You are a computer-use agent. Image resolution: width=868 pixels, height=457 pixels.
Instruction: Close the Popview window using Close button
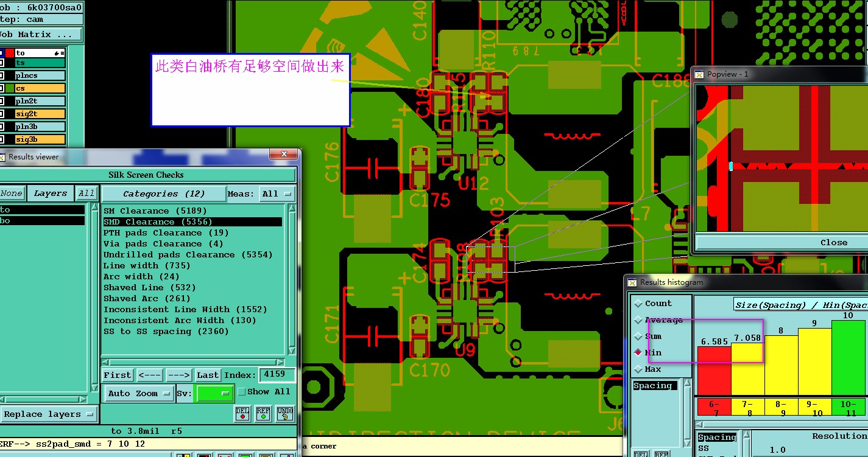coord(782,242)
